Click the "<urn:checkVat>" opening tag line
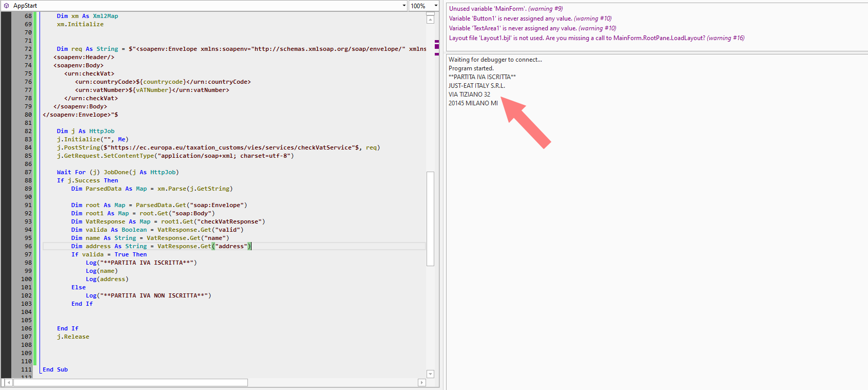The height and width of the screenshot is (390, 868). click(89, 73)
